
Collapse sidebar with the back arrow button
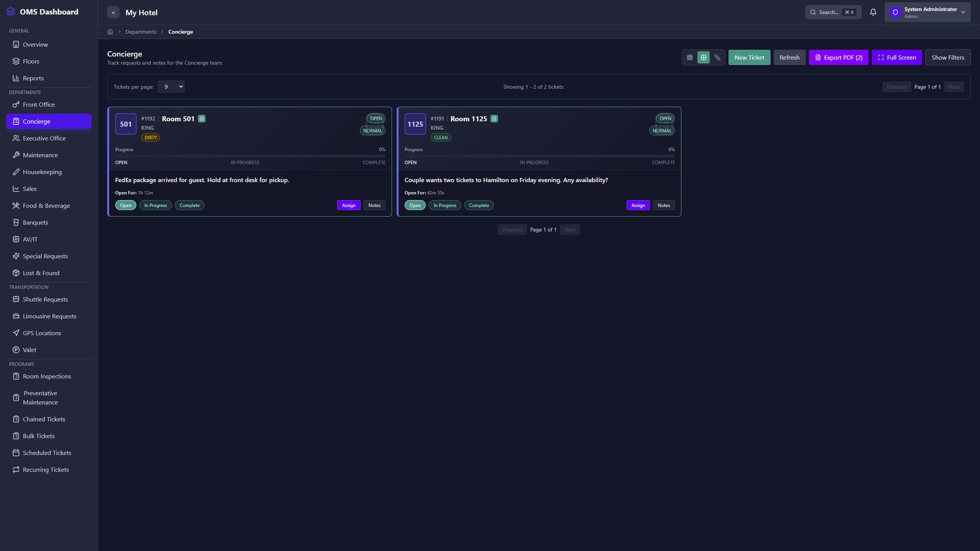click(x=113, y=13)
